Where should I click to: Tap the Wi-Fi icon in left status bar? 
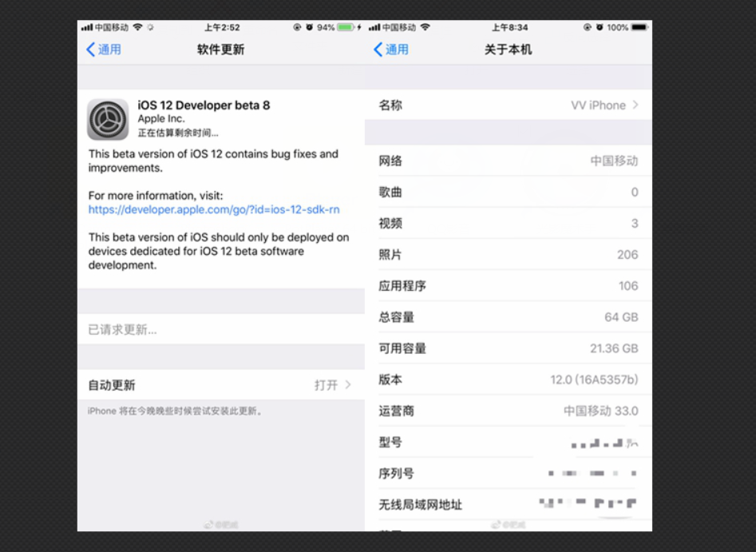pos(137,27)
